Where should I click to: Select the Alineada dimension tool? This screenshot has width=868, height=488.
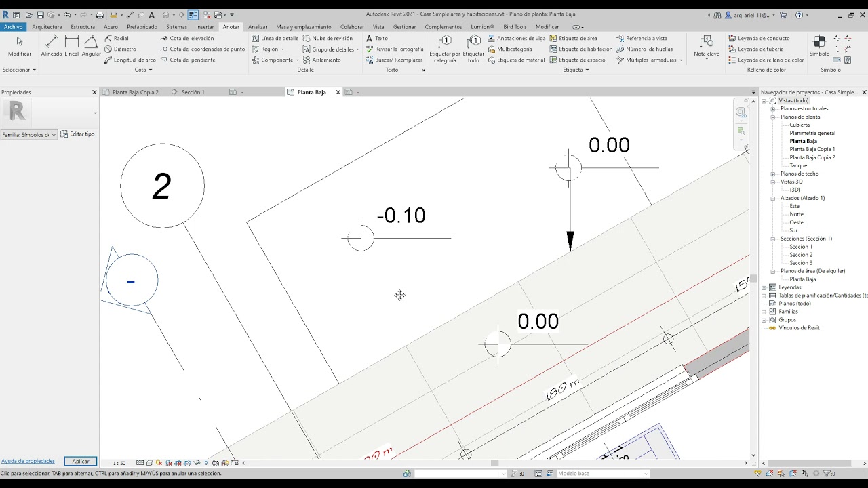52,46
